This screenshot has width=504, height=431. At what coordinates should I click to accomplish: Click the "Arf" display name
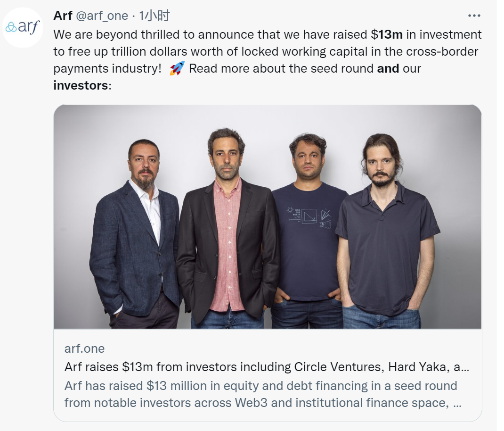coord(63,16)
